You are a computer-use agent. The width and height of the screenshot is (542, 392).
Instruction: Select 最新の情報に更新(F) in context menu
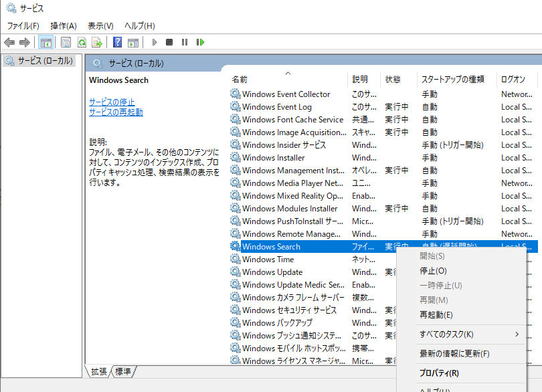click(x=454, y=354)
